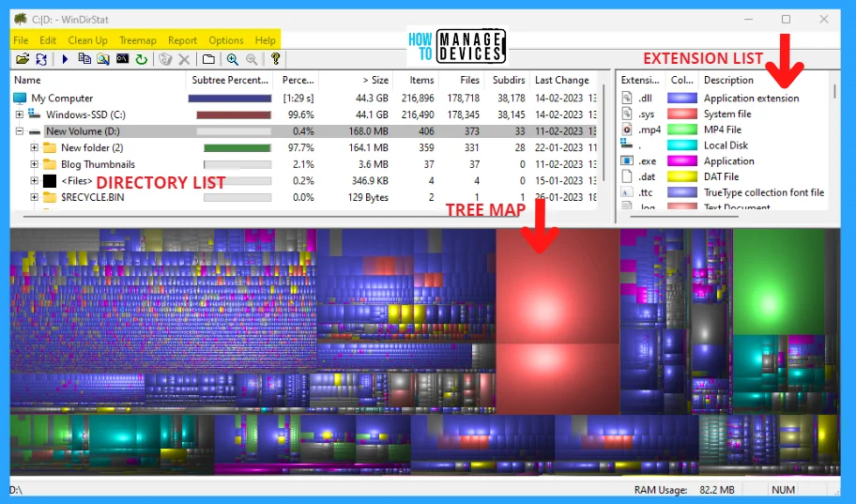Select the My Computer row
Screen dimensions: 856x504
click(x=305, y=99)
